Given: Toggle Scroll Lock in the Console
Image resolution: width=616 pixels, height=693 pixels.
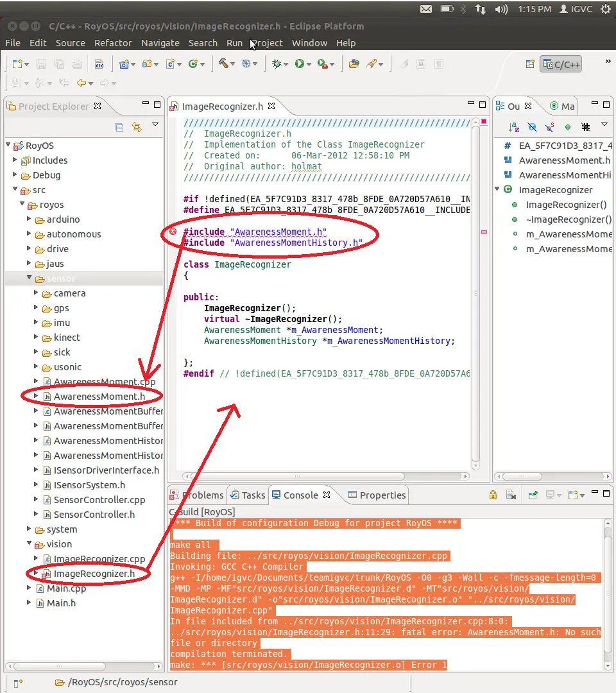Looking at the screenshot, I should pyautogui.click(x=493, y=495).
